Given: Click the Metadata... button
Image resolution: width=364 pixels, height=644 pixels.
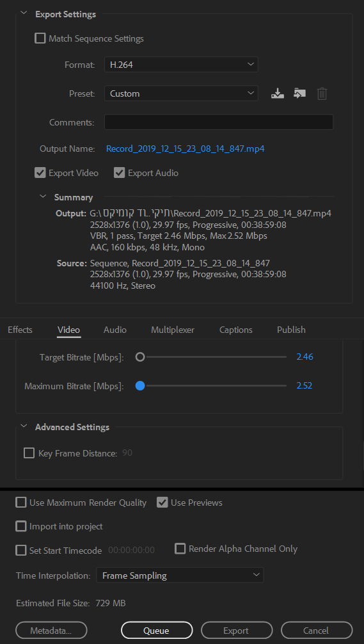Looking at the screenshot, I should pos(51,631).
